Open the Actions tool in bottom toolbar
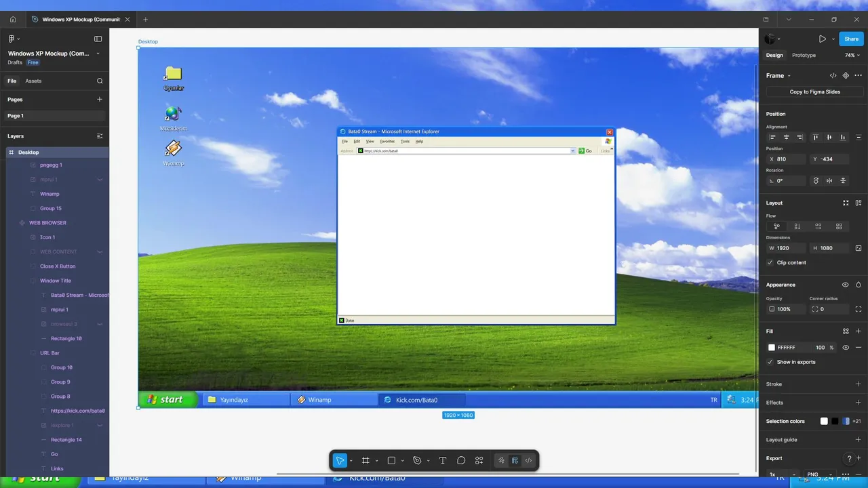Screen dimensions: 868x488 point(479,461)
